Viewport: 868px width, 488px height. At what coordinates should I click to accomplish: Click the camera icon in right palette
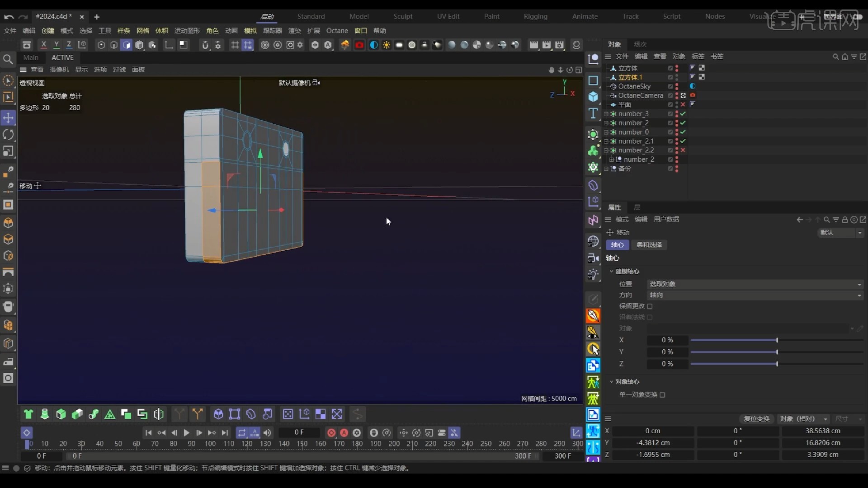click(593, 258)
